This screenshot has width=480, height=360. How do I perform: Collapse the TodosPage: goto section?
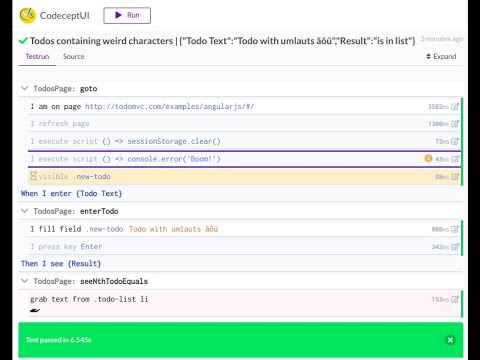pyautogui.click(x=24, y=88)
